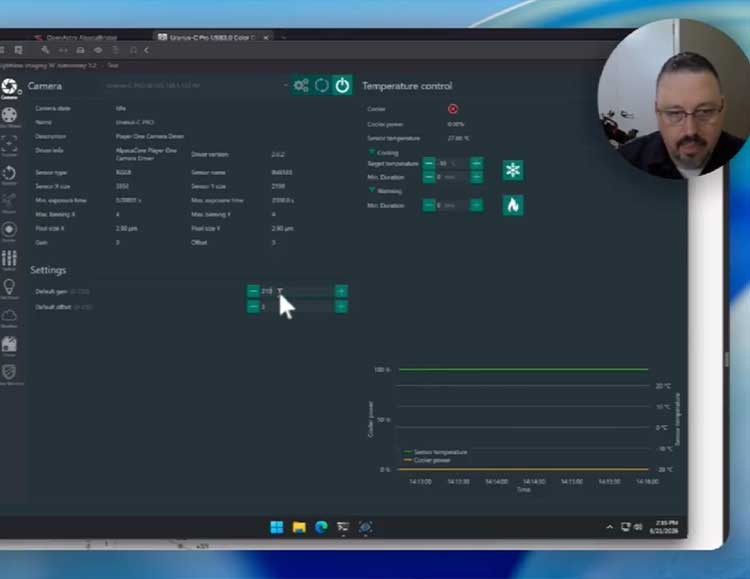Open Microsoft Edge from the taskbar

(x=321, y=527)
